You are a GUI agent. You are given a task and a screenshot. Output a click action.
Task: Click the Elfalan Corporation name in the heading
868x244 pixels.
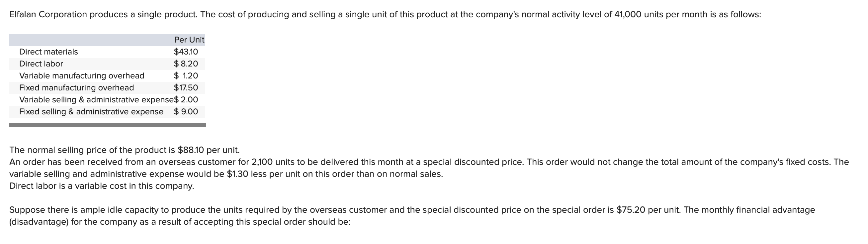click(48, 15)
